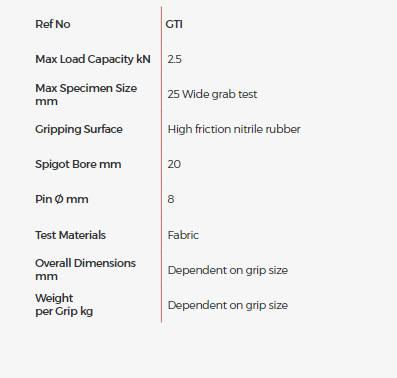Click the Ref No label
The width and height of the screenshot is (397, 378).
tap(53, 24)
